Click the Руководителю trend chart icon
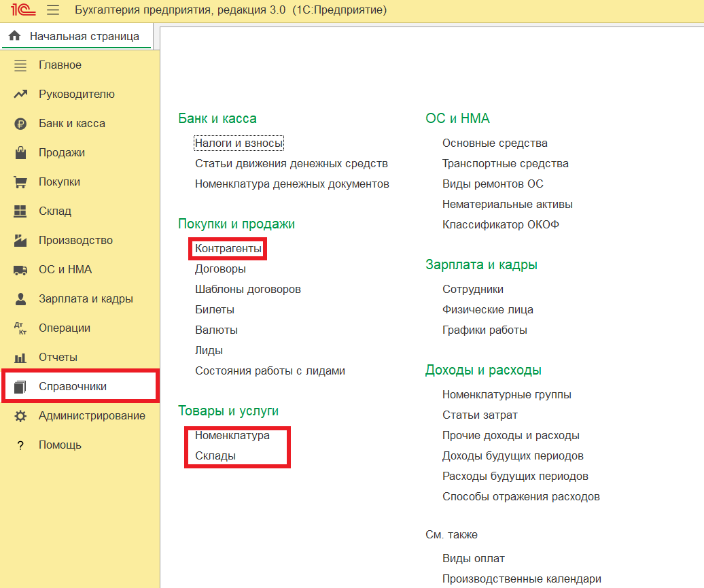 pyautogui.click(x=20, y=94)
